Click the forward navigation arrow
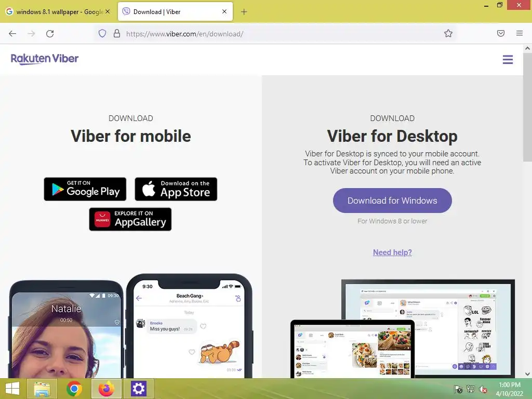The width and height of the screenshot is (532, 399). coord(31,34)
